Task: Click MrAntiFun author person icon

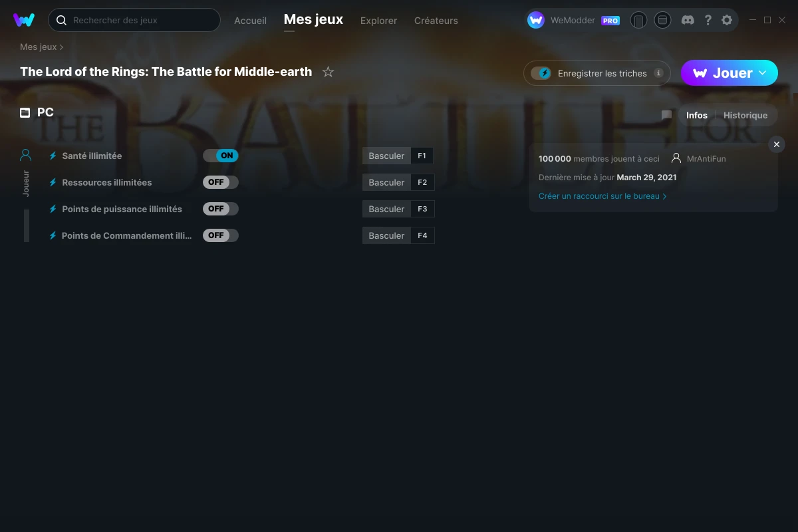Action: tap(676, 158)
